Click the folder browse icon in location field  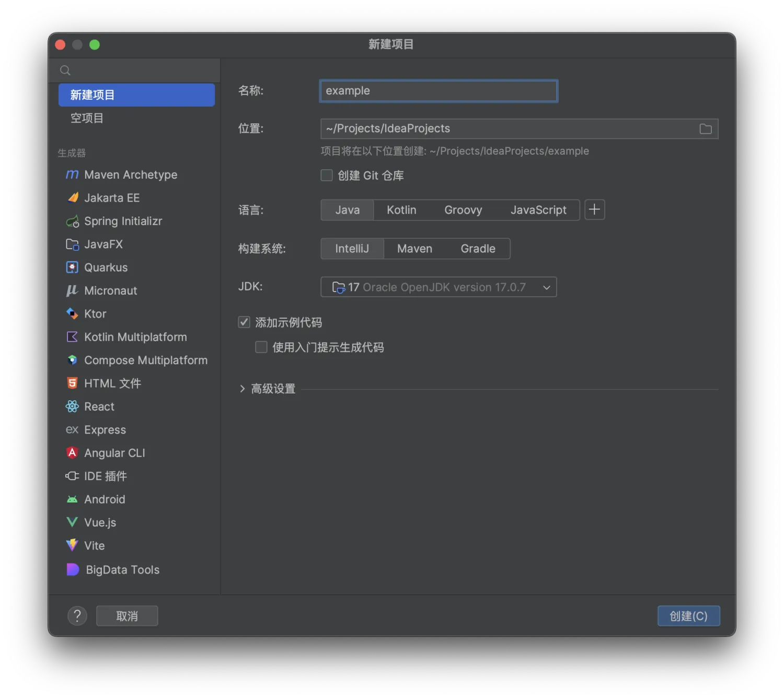click(705, 129)
